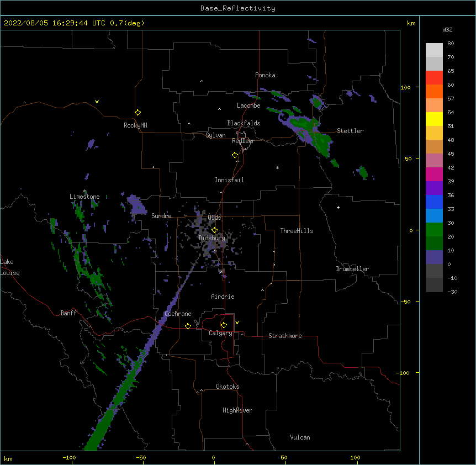
Task: Select the red 65 dBZ color swatch
Action: [x=434, y=77]
